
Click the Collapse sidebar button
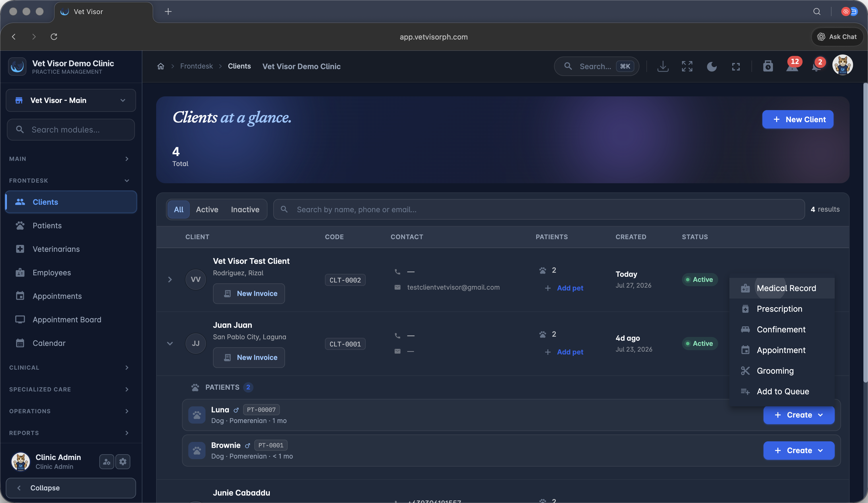pos(71,488)
